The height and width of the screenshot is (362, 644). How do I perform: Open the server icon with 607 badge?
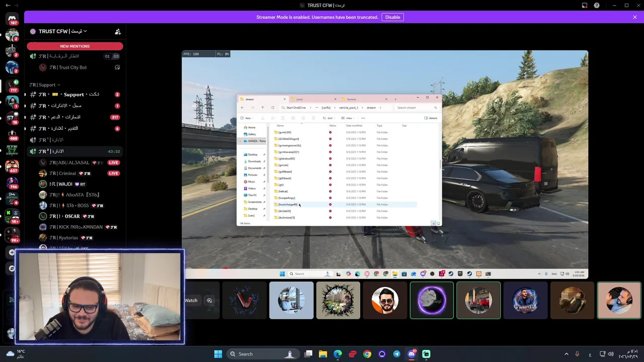pos(12,166)
